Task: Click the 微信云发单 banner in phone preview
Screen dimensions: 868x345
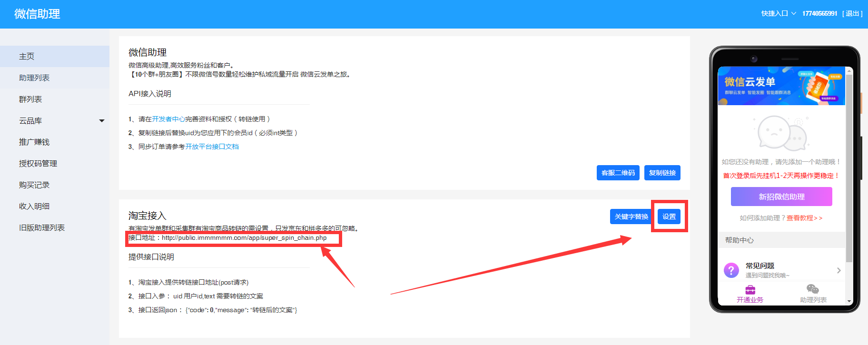Action: (781, 86)
